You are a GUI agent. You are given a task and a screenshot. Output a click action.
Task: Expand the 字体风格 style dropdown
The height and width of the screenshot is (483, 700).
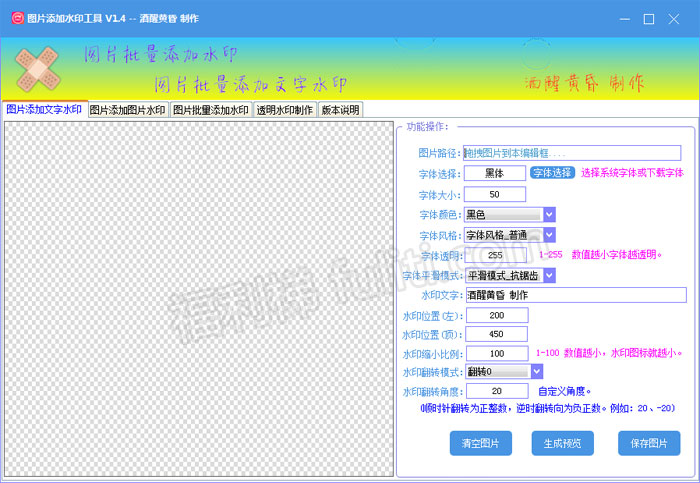tap(549, 235)
